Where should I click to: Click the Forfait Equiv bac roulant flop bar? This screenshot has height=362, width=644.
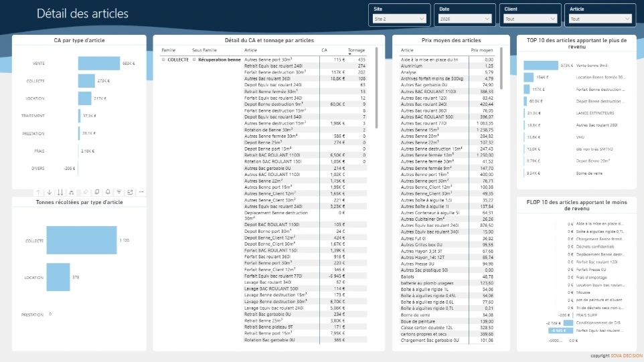[560, 331]
